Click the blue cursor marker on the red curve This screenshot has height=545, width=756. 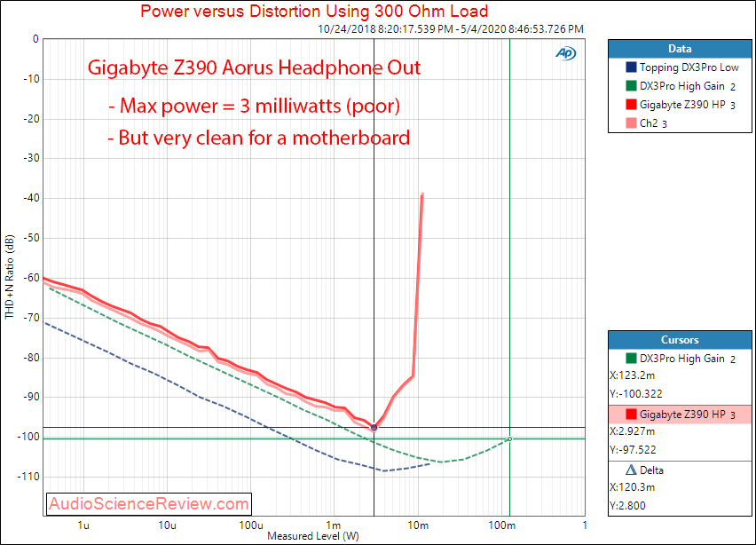(374, 428)
